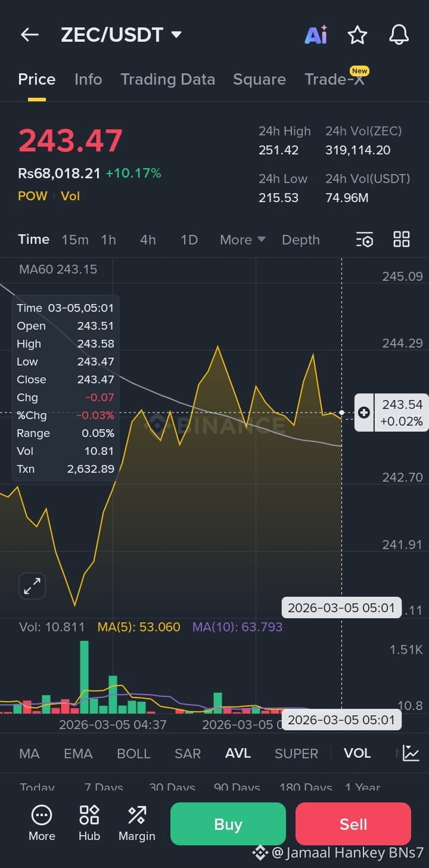429x868 pixels.
Task: Expand the ZEC/USDT pair dropdown
Action: (176, 35)
